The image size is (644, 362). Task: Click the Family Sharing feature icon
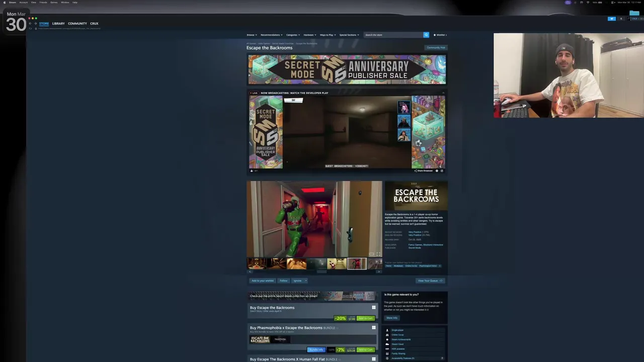pos(387,353)
